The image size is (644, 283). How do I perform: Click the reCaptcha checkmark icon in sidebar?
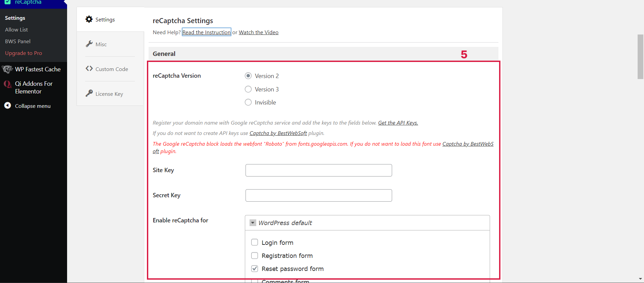pyautogui.click(x=7, y=2)
